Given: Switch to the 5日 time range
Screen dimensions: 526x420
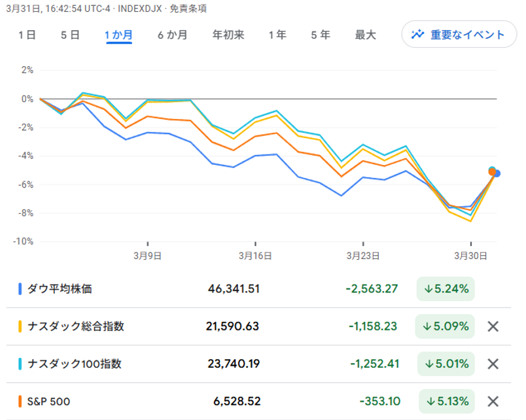Looking at the screenshot, I should (x=70, y=35).
